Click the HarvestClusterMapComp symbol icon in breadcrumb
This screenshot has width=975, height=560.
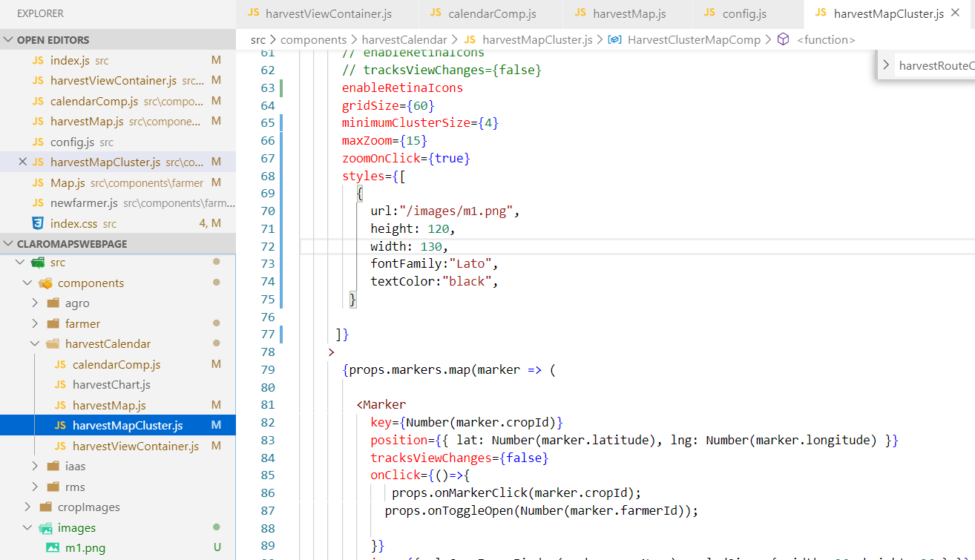(x=614, y=39)
